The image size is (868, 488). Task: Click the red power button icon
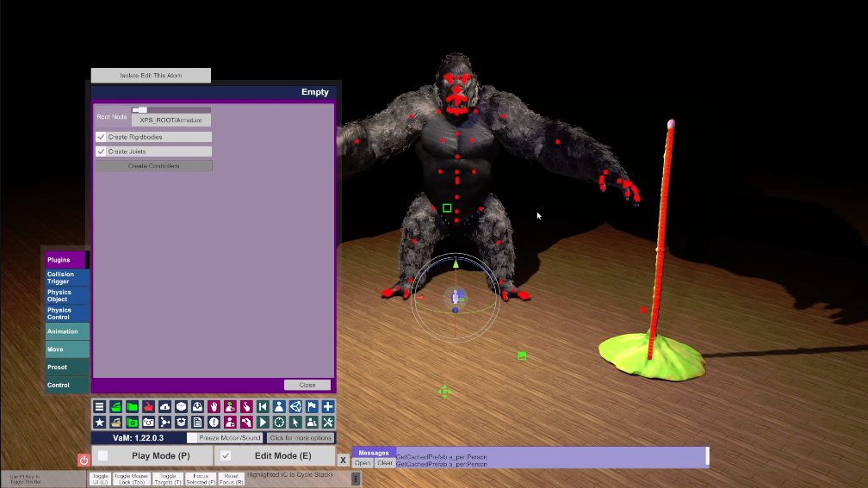tap(84, 460)
